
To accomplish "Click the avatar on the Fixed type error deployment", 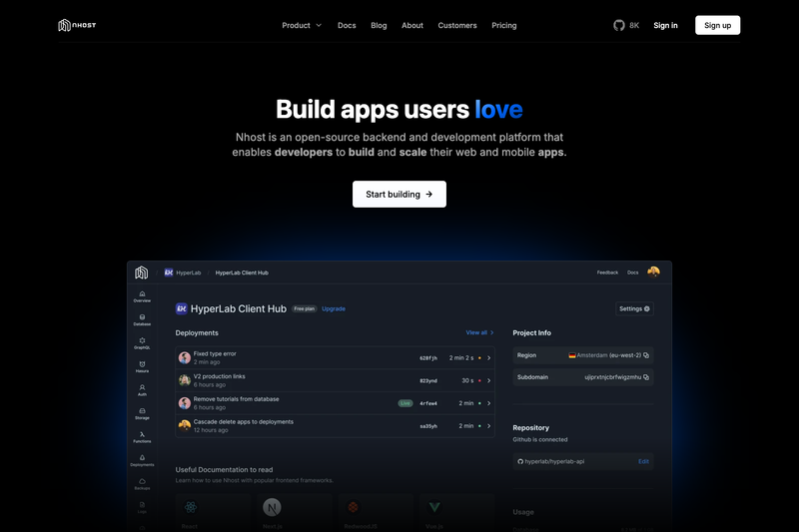I will click(x=185, y=358).
